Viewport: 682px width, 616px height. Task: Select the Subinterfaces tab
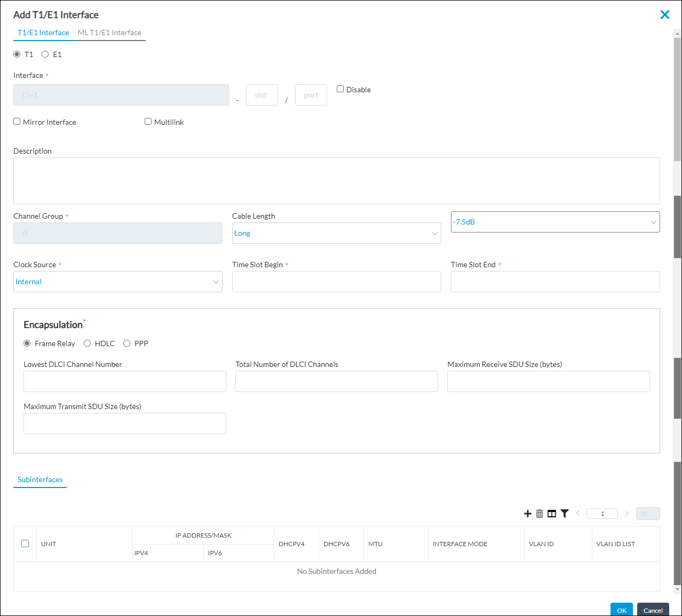(40, 479)
